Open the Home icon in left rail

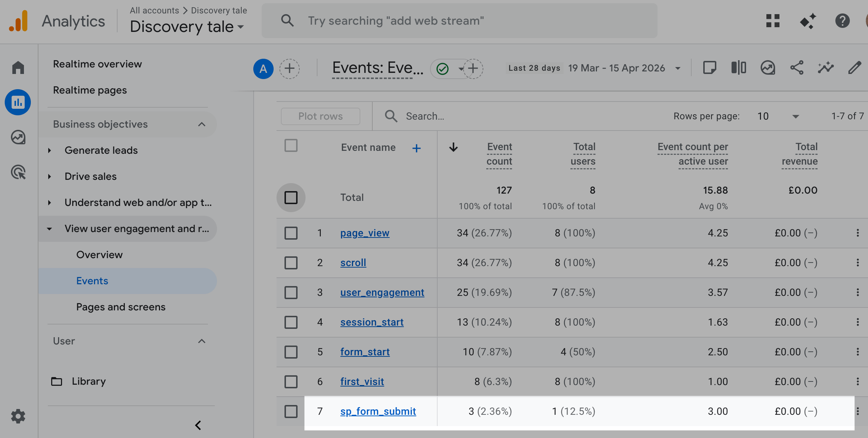(x=18, y=67)
